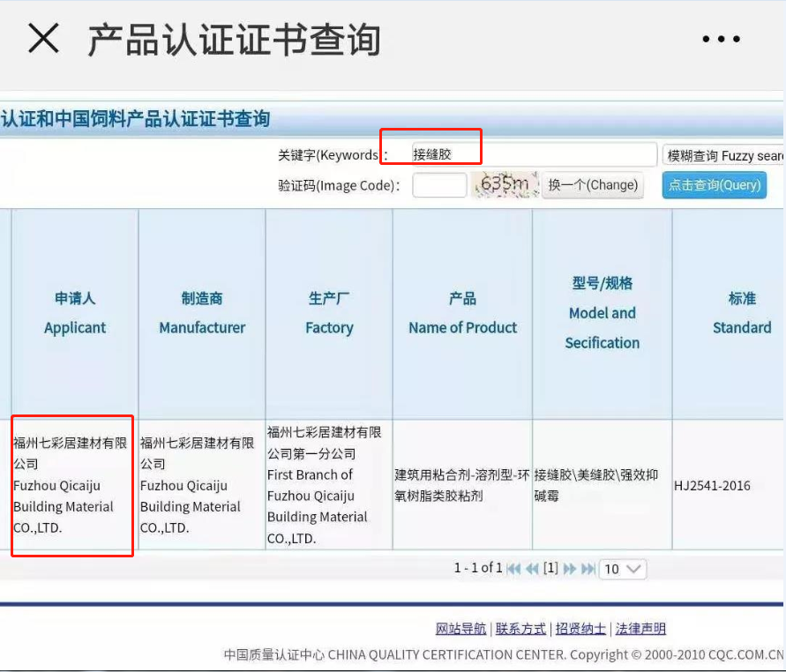
Task: Select the First Branch factory cell
Action: coord(329,485)
